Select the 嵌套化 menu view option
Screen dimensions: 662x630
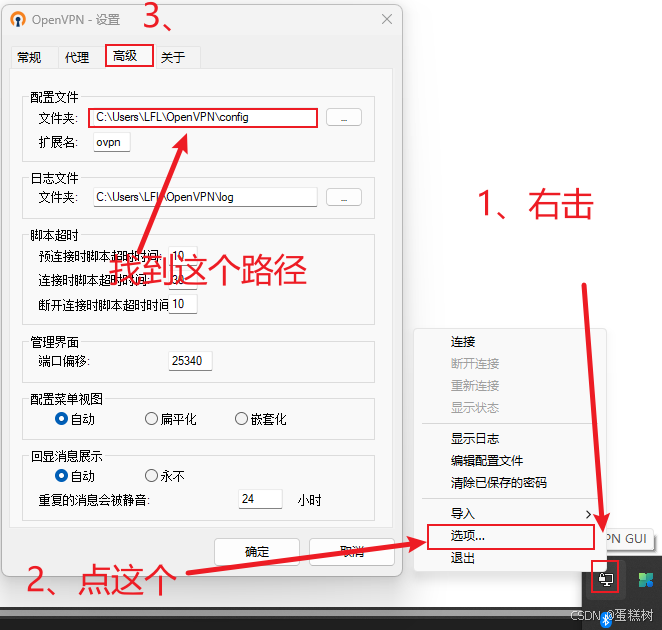(260, 419)
